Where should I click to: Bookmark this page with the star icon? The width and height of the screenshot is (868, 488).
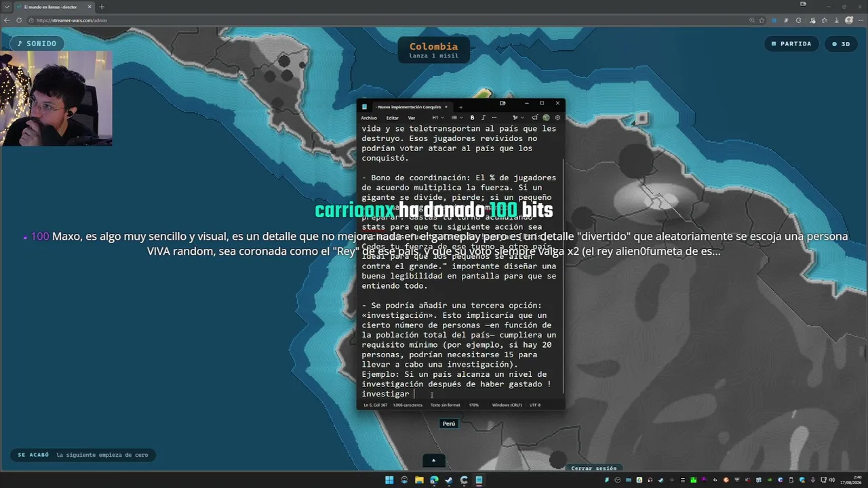[762, 20]
